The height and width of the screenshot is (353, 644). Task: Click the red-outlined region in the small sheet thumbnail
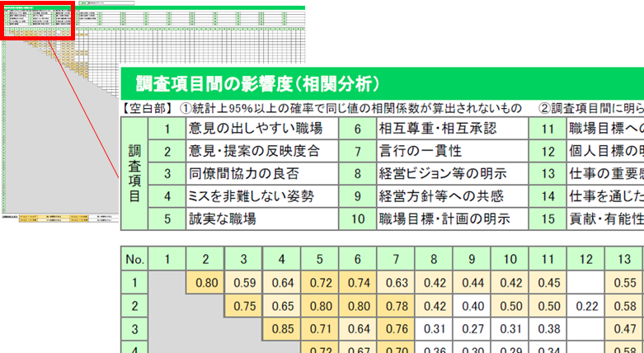coord(38,21)
